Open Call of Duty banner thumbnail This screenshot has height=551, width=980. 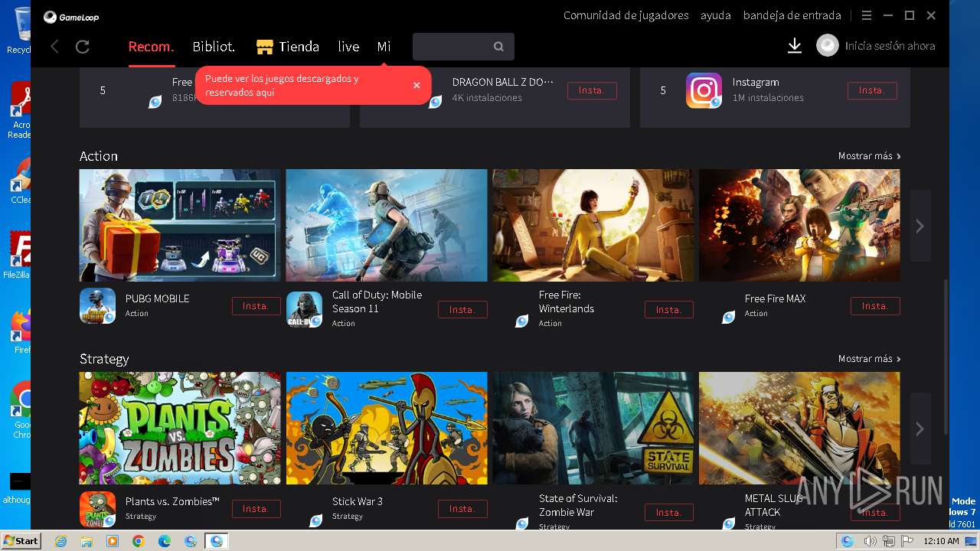[x=387, y=225]
